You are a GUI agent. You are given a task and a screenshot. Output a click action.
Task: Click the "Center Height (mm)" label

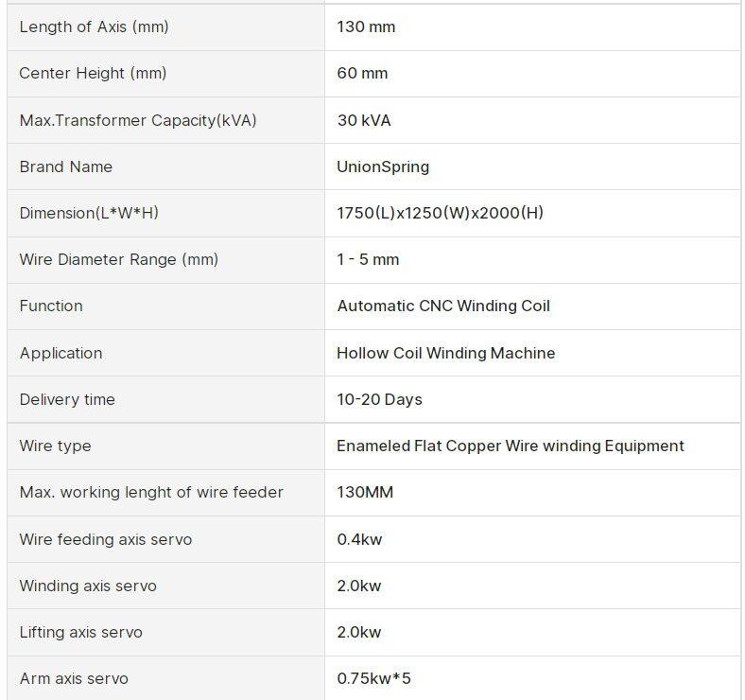[93, 73]
